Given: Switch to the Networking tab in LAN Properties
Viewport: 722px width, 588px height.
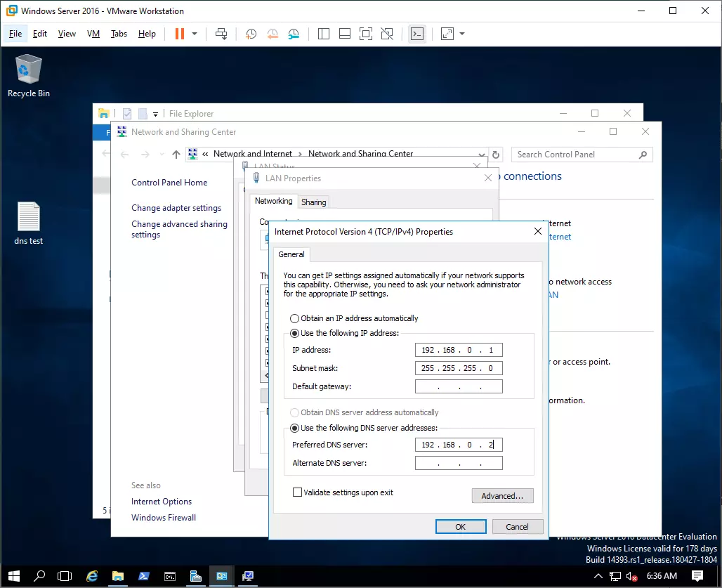Looking at the screenshot, I should pyautogui.click(x=273, y=201).
